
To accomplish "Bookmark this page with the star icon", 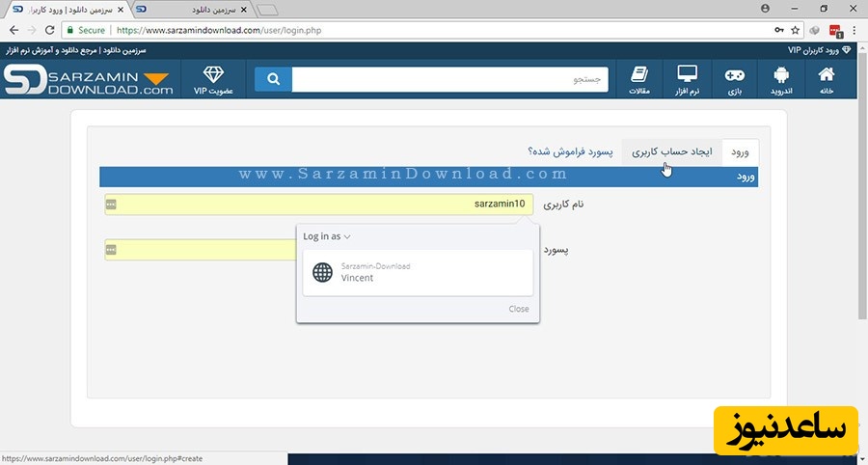I will pos(795,30).
